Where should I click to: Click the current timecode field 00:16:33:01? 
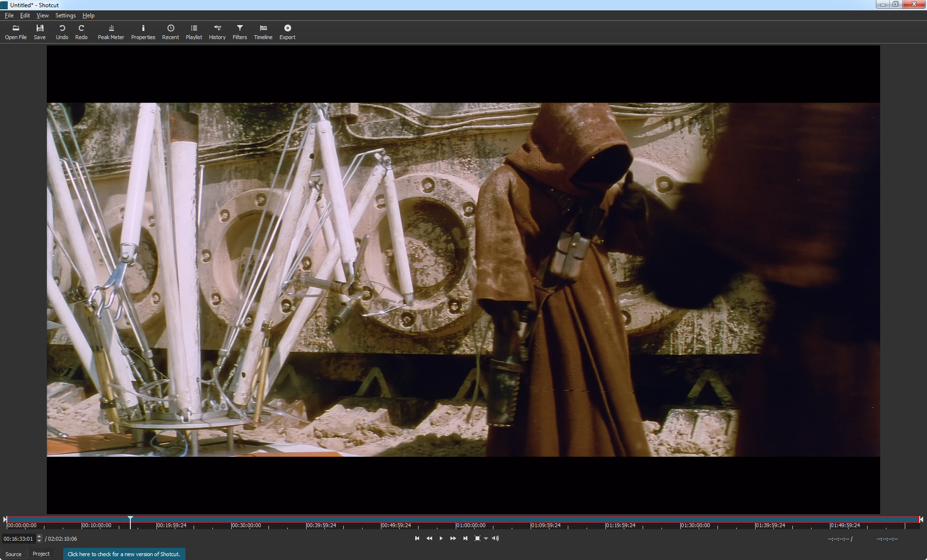19,539
